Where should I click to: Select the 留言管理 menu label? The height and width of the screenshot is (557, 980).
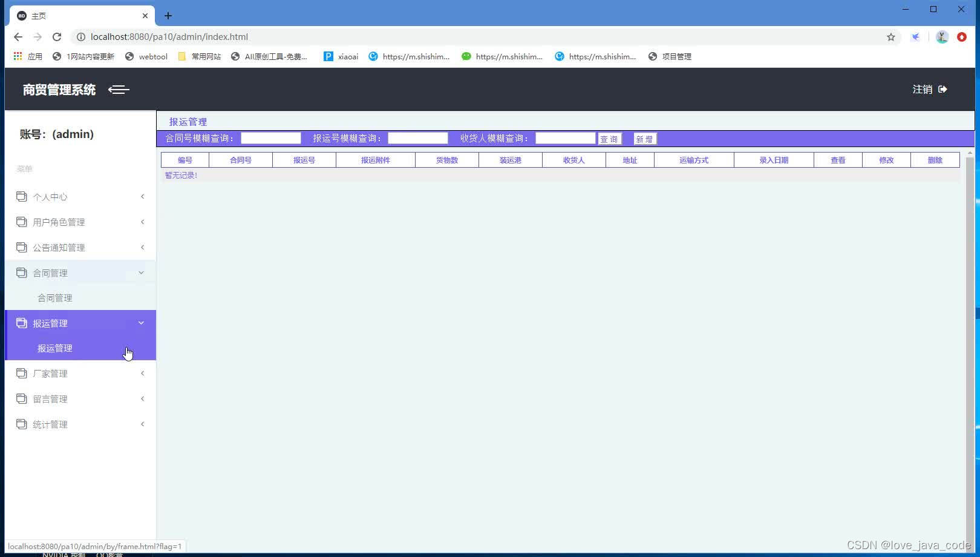(x=50, y=399)
